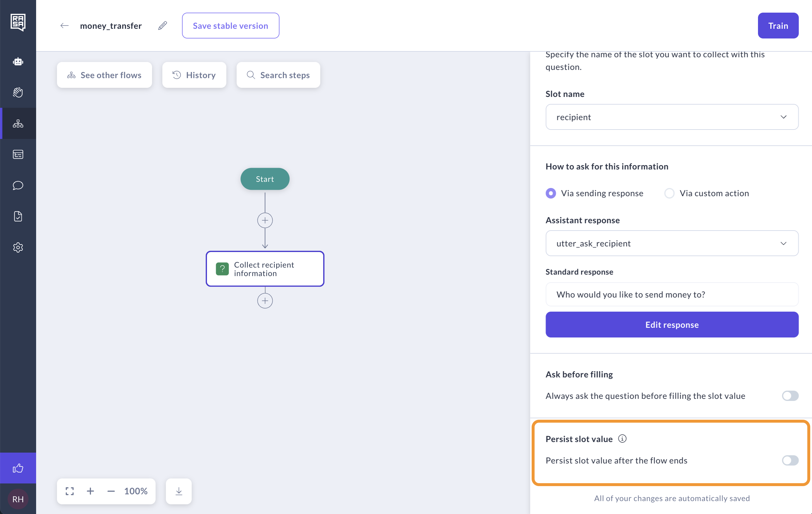Click the fit-to-screen canvas icon
Viewport: 812px width, 514px height.
(x=70, y=491)
